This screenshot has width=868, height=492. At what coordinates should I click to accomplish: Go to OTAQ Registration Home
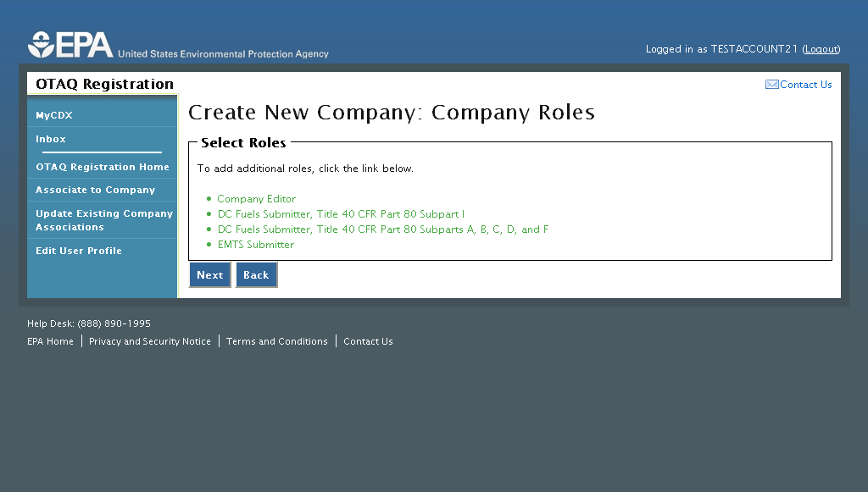(102, 167)
